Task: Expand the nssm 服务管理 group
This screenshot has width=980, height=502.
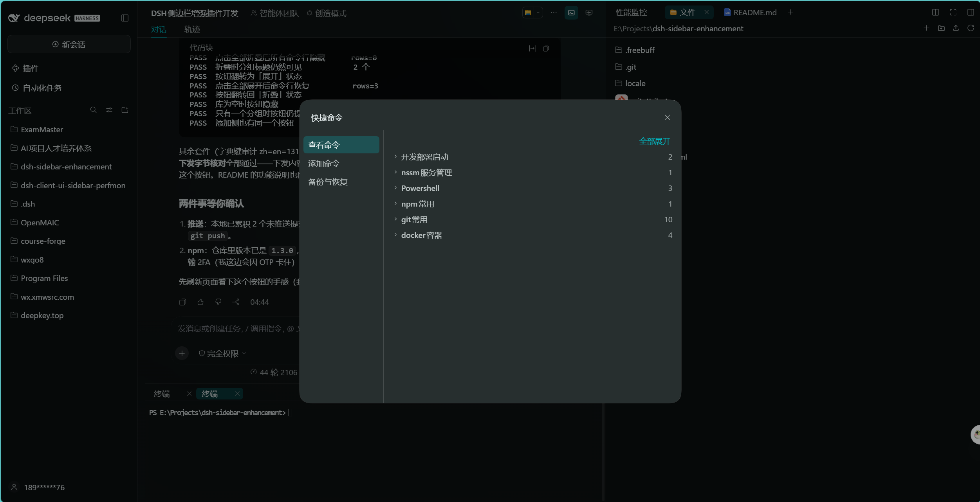Action: (533, 173)
